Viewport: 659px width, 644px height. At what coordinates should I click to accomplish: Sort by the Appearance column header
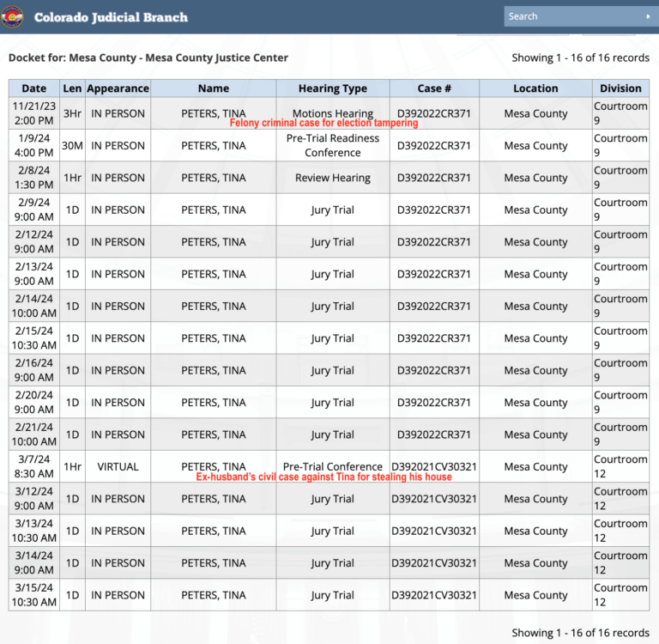coord(118,88)
